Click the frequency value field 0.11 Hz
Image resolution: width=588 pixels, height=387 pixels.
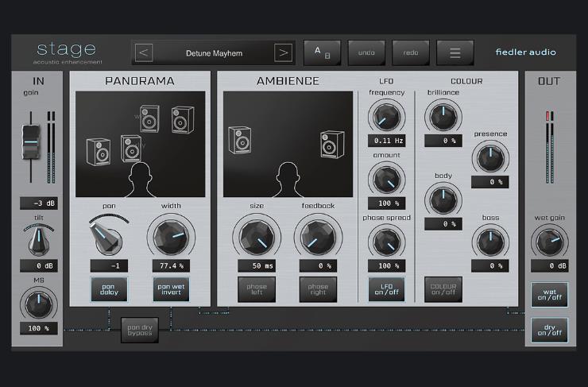click(387, 141)
